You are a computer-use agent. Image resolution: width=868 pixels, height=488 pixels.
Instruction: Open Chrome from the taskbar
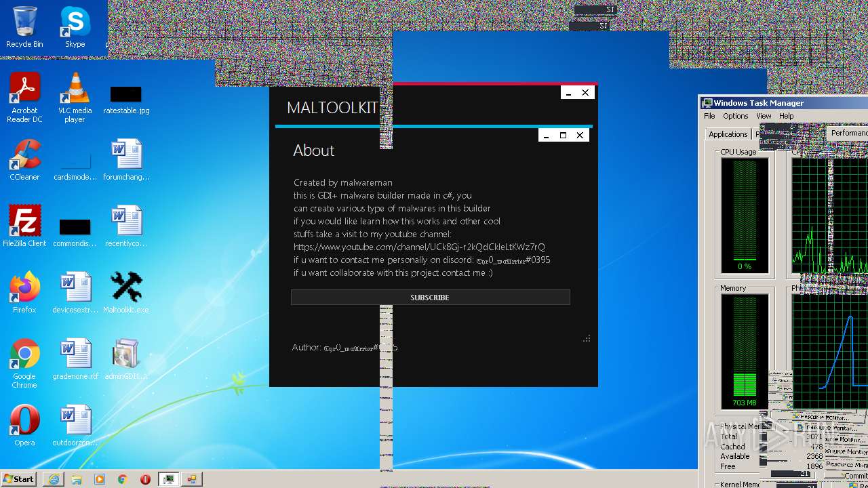pyautogui.click(x=123, y=479)
